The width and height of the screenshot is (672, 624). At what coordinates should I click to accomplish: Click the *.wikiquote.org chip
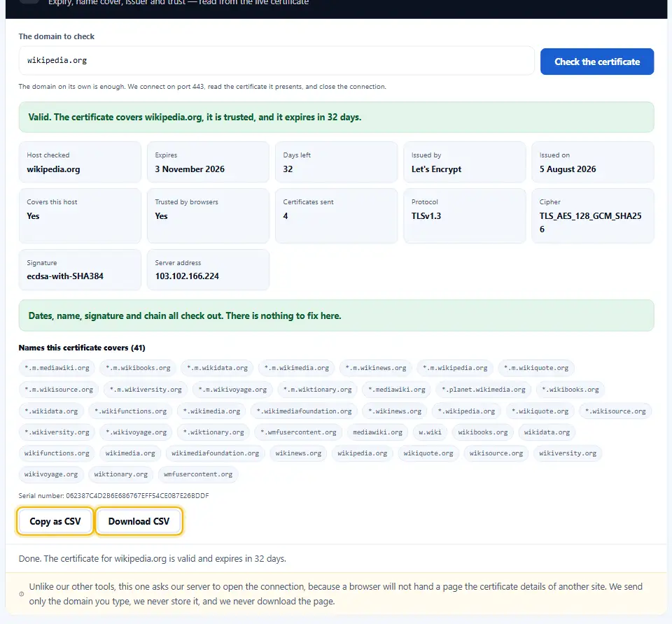coord(540,411)
